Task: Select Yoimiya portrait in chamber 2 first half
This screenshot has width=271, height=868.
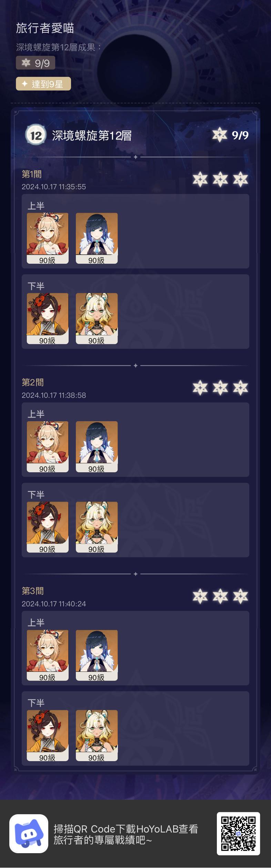Action: point(48,447)
